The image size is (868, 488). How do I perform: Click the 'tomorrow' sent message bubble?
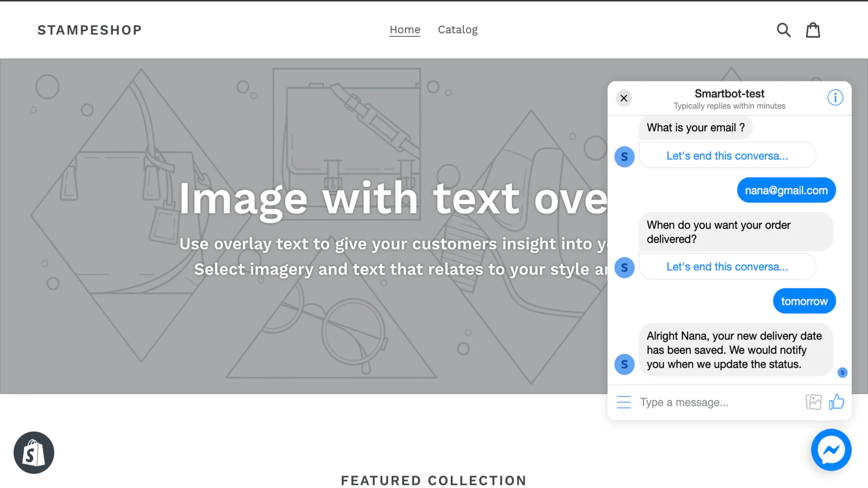[x=804, y=301]
